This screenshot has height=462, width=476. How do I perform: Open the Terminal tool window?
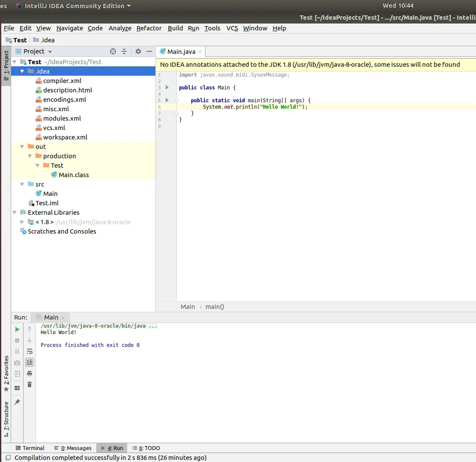[30, 448]
